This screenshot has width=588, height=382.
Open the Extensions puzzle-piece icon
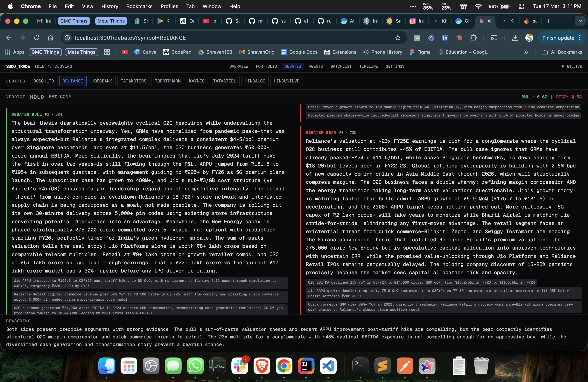pyautogui.click(x=473, y=38)
